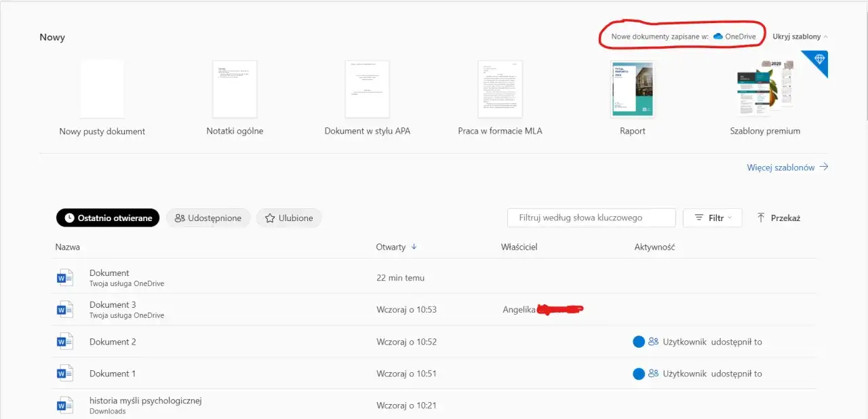This screenshot has width=868, height=419.
Task: Open file named Dokument 1
Action: pyautogui.click(x=113, y=374)
